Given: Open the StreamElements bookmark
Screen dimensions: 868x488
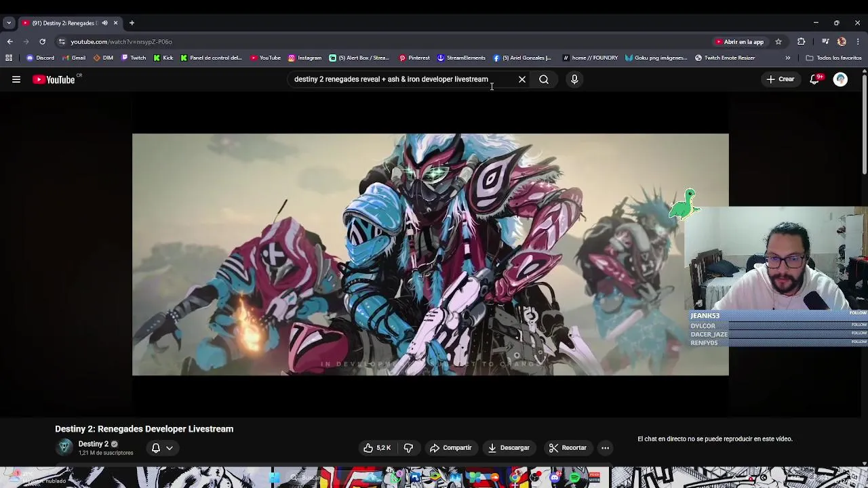Looking at the screenshot, I should [461, 58].
